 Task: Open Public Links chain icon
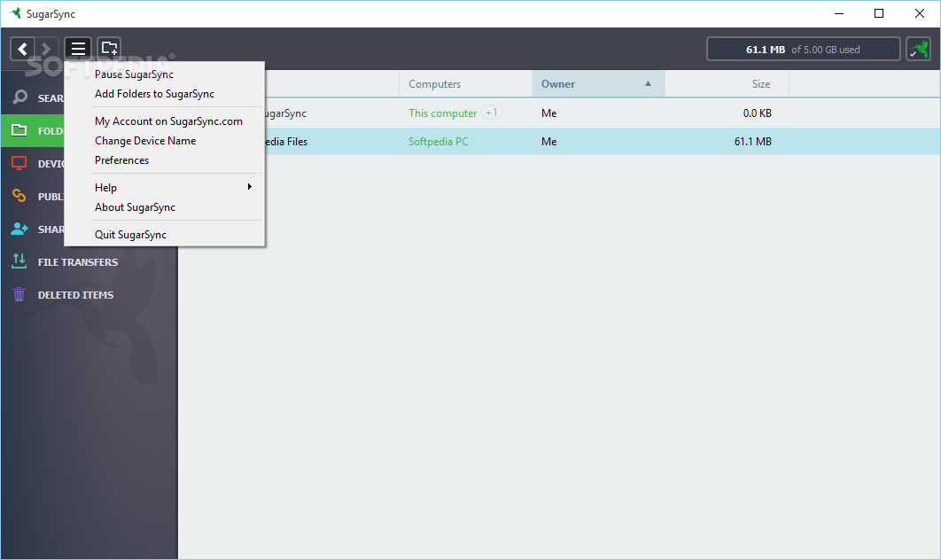(x=19, y=196)
